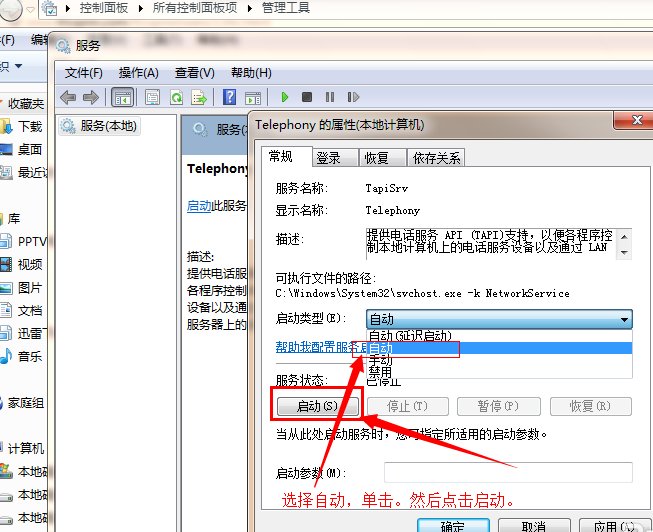Stop service with square stop icon
Screen dimensions: 653x532
click(x=307, y=97)
